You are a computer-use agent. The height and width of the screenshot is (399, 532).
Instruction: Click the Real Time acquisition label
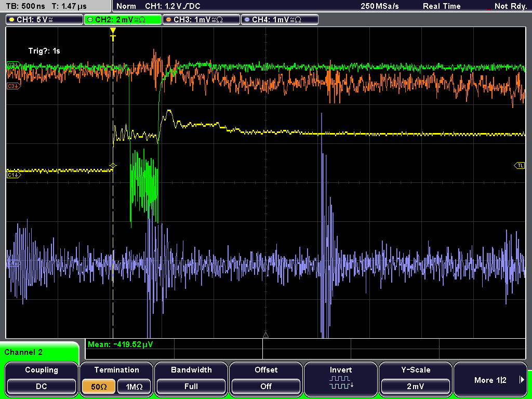(x=442, y=6)
